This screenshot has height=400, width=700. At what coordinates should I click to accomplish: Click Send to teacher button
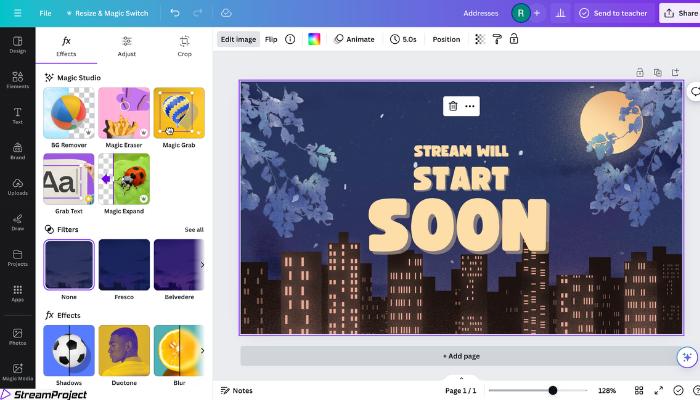(x=613, y=13)
